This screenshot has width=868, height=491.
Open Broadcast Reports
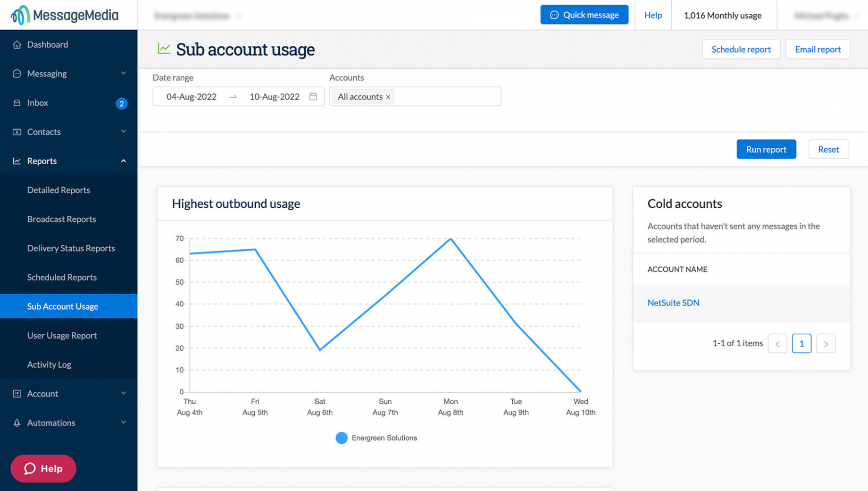click(x=61, y=219)
